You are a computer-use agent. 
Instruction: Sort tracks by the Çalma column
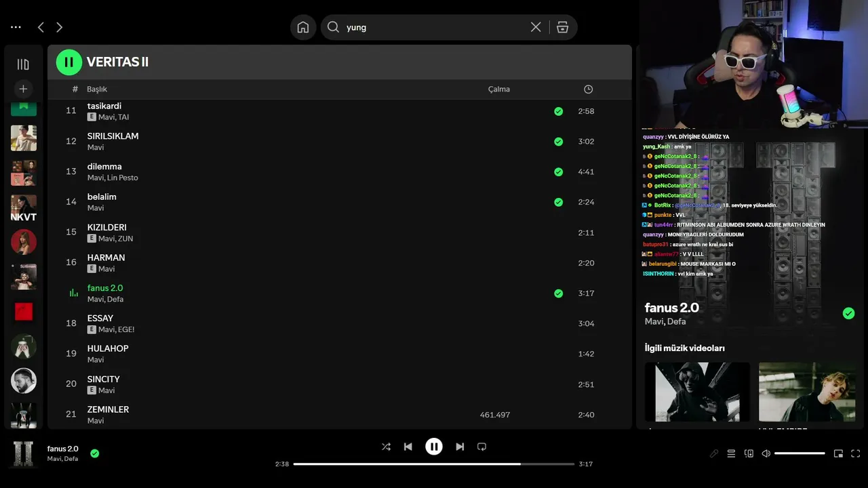(x=499, y=89)
